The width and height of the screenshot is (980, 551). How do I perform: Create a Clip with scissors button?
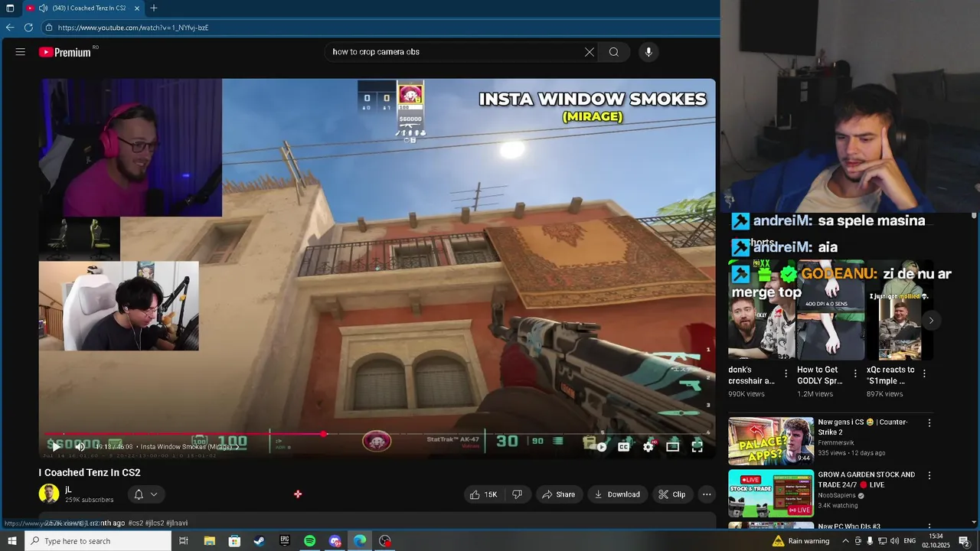[x=672, y=494]
